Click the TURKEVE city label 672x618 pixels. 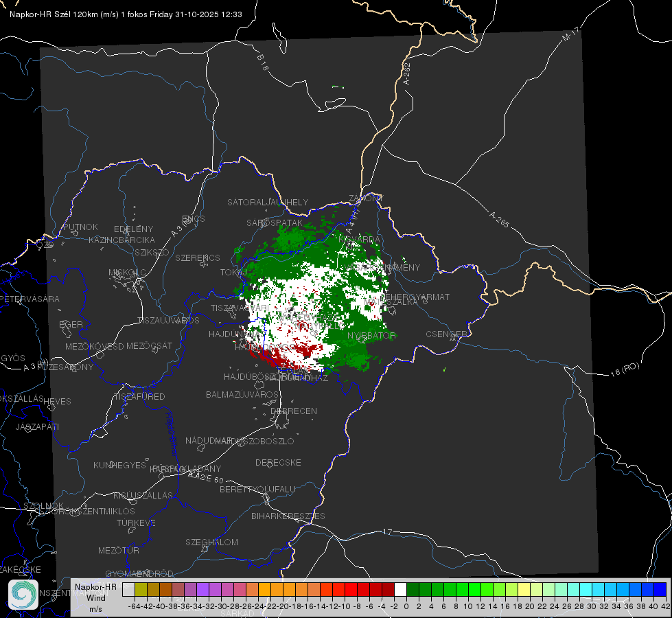[x=137, y=523]
